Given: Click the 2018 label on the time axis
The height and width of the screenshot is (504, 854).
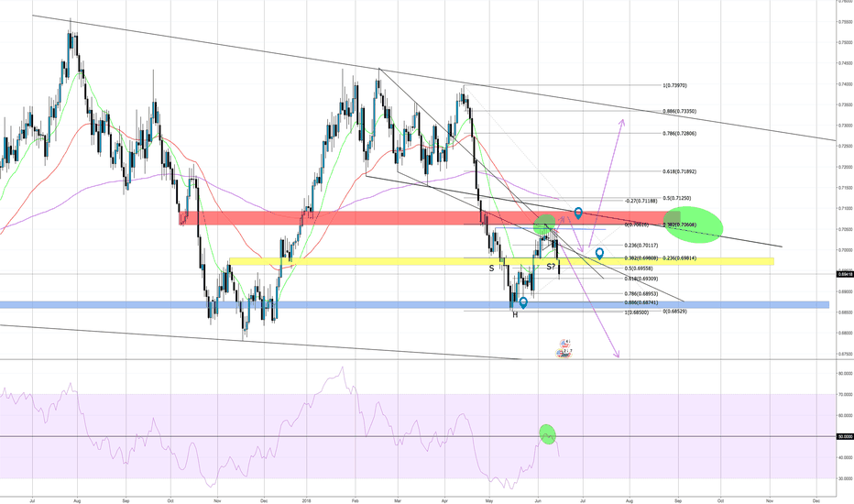Looking at the screenshot, I should click(x=306, y=499).
